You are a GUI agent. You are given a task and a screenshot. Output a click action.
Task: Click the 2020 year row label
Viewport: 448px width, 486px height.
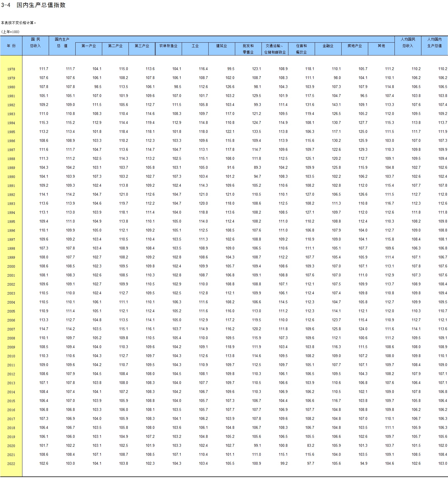pos(11,446)
